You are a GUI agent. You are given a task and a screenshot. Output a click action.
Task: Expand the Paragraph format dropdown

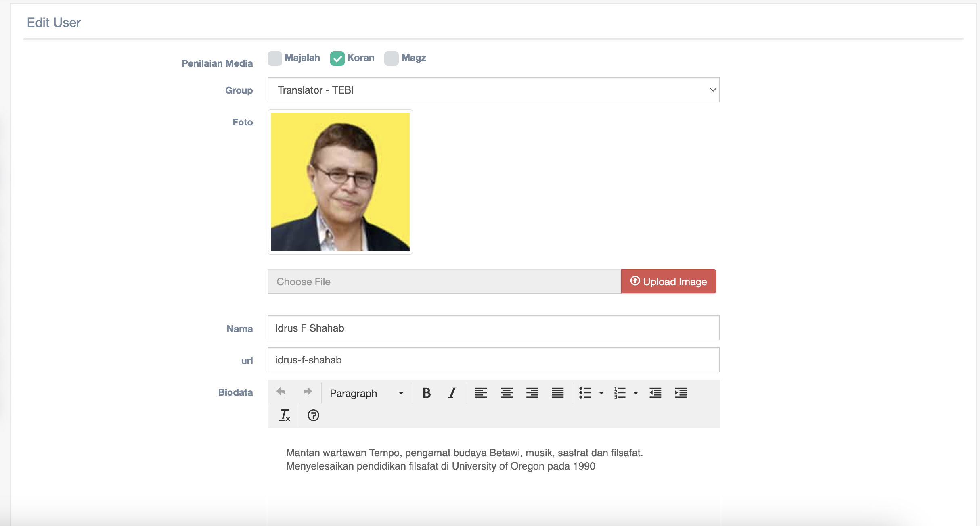(366, 393)
